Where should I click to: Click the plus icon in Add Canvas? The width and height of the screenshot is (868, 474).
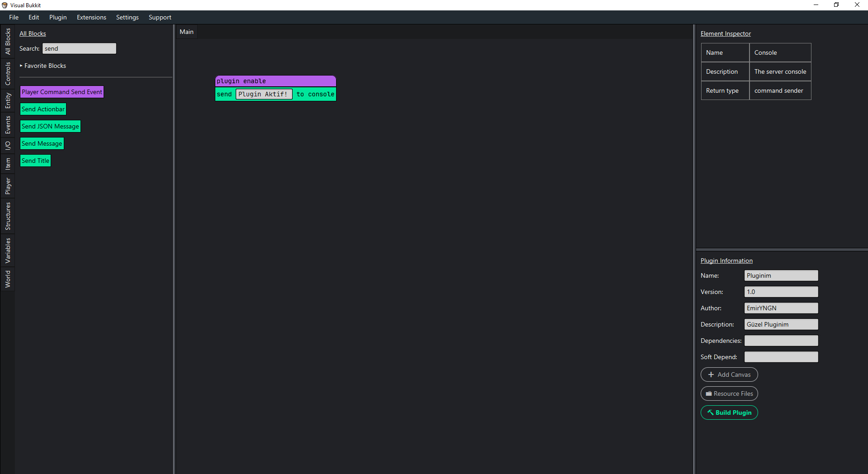coord(711,374)
